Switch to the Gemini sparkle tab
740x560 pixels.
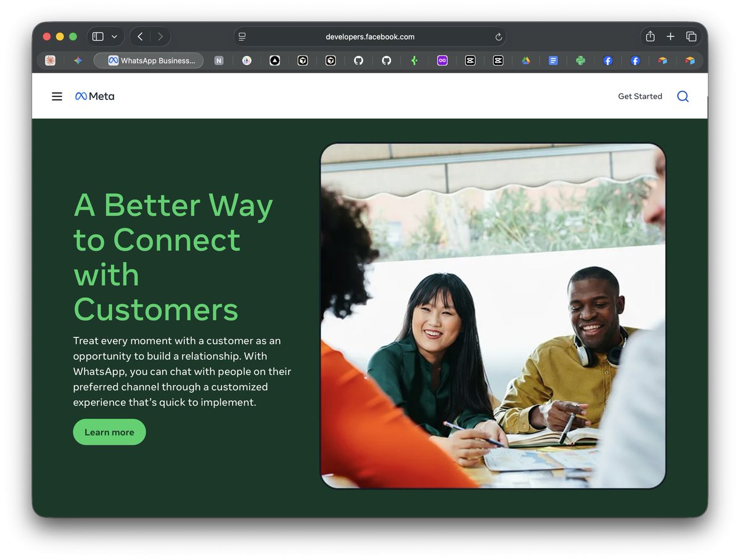pyautogui.click(x=78, y=60)
